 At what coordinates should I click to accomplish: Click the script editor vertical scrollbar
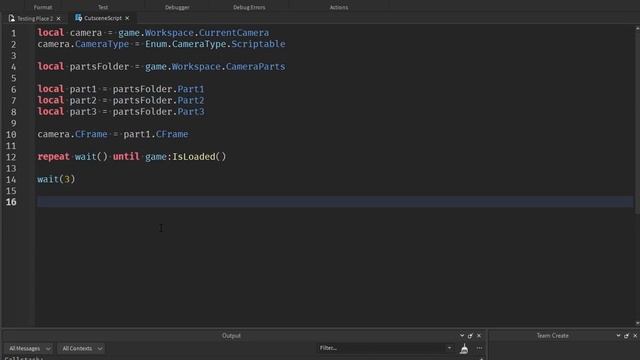[637, 176]
